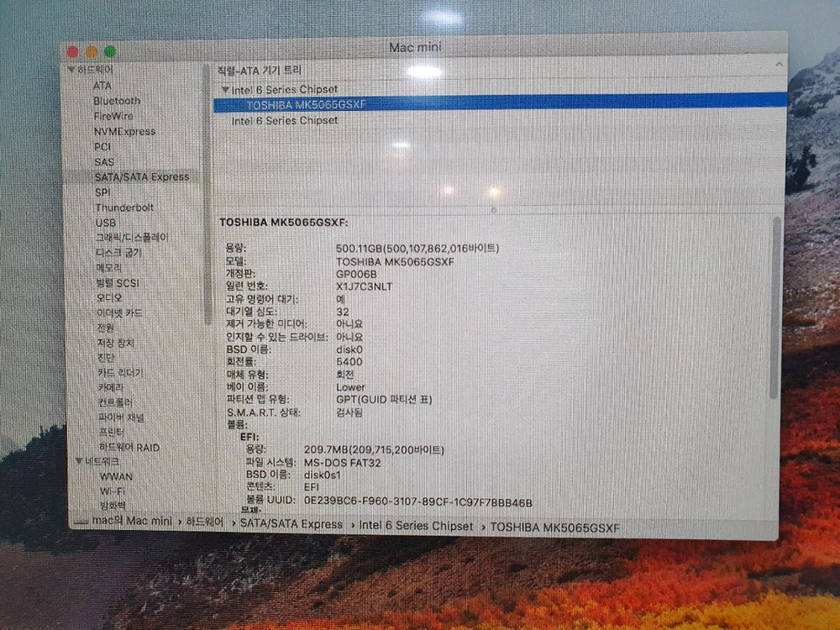Click 'mac의 Mac mini' in the path bar

click(x=132, y=522)
